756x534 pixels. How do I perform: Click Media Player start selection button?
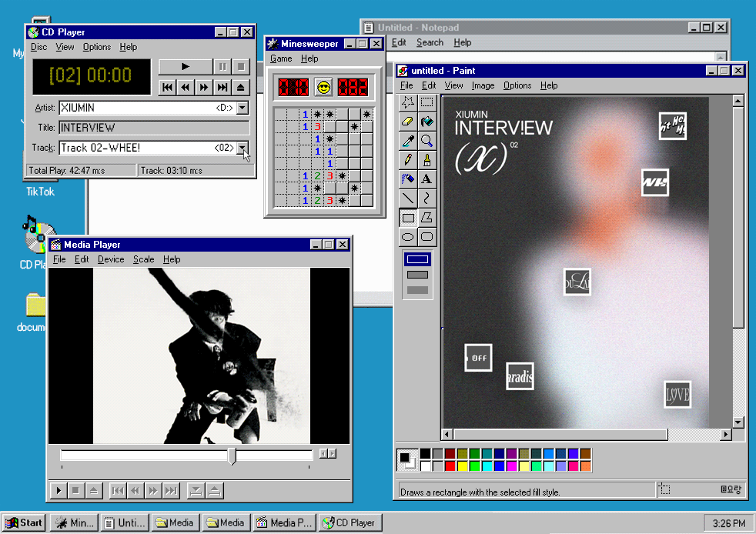(196, 491)
